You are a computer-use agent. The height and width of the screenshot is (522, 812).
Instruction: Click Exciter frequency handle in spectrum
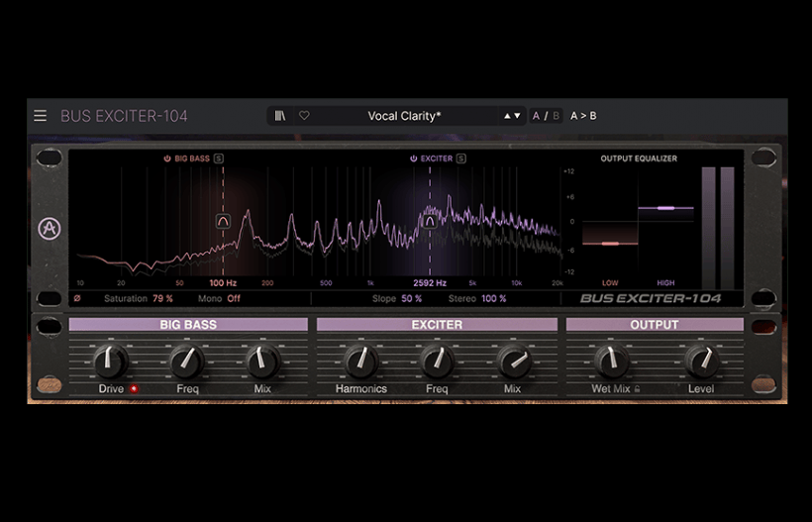click(430, 222)
